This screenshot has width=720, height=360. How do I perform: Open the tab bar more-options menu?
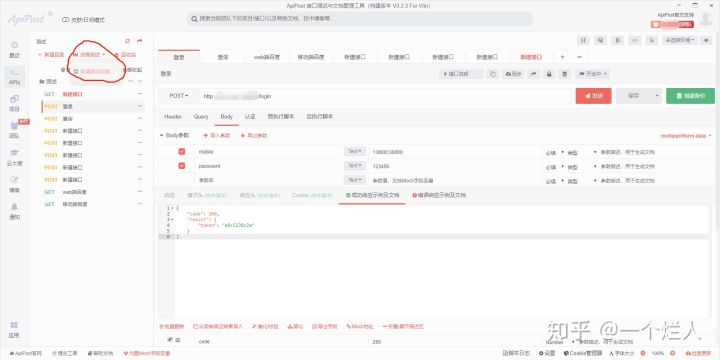pos(579,57)
